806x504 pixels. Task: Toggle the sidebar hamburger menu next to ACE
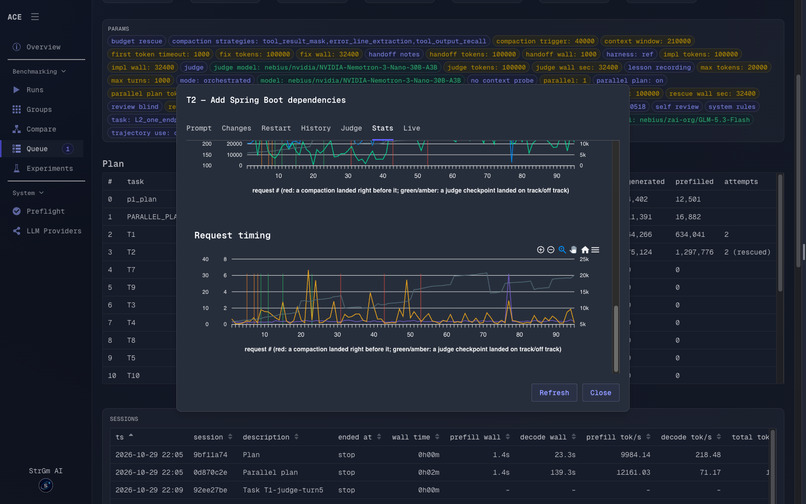pyautogui.click(x=35, y=17)
